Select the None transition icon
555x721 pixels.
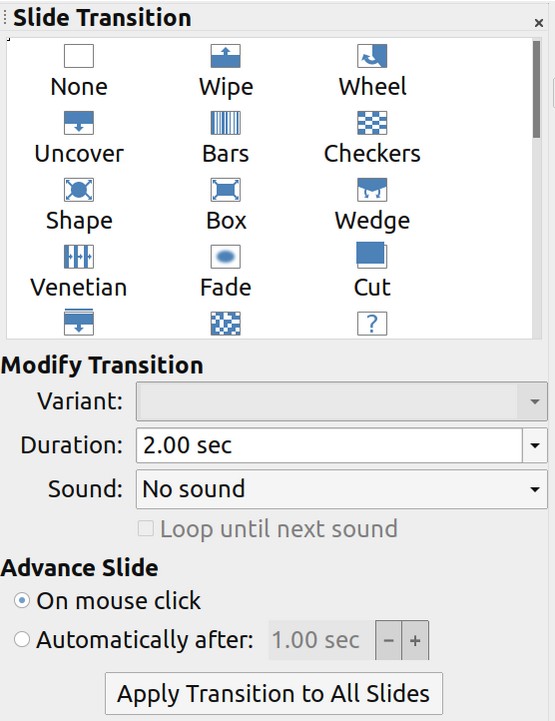[79, 56]
